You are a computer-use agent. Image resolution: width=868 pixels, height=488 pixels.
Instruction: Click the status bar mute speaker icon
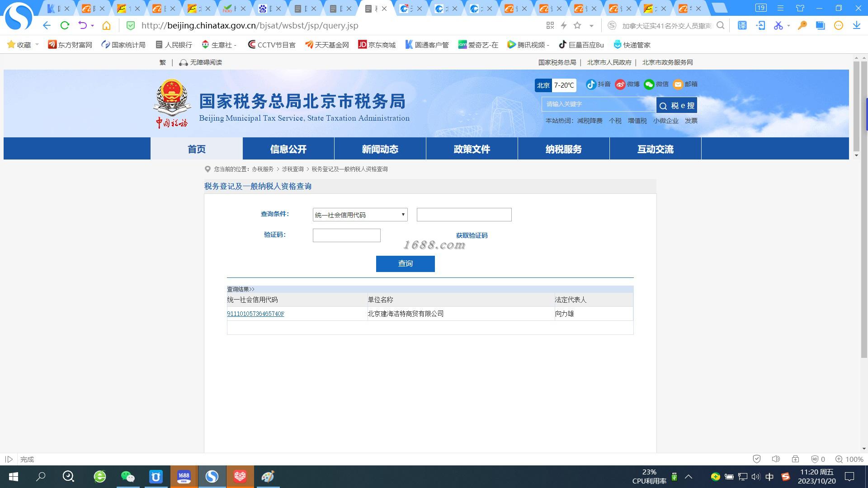pos(776,459)
